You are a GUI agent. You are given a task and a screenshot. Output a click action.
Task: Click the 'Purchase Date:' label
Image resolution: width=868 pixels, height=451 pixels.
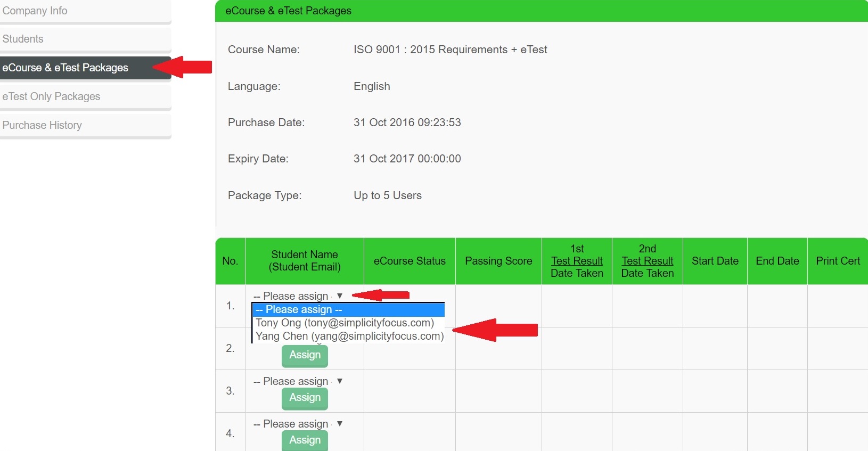coord(266,122)
